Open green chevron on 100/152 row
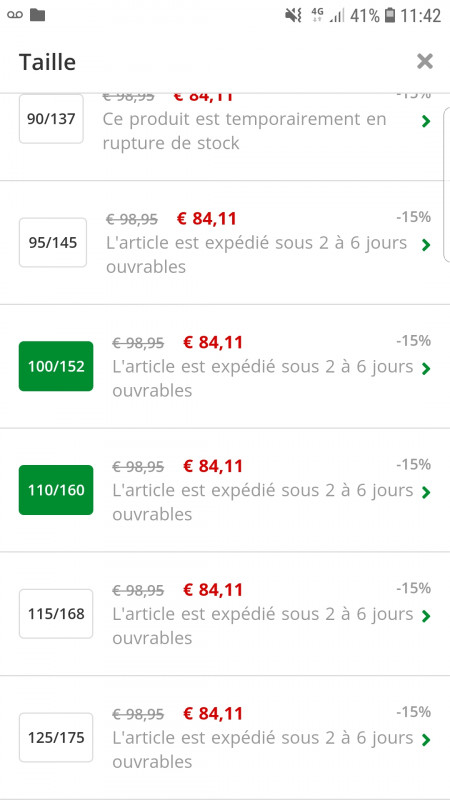 click(x=426, y=369)
